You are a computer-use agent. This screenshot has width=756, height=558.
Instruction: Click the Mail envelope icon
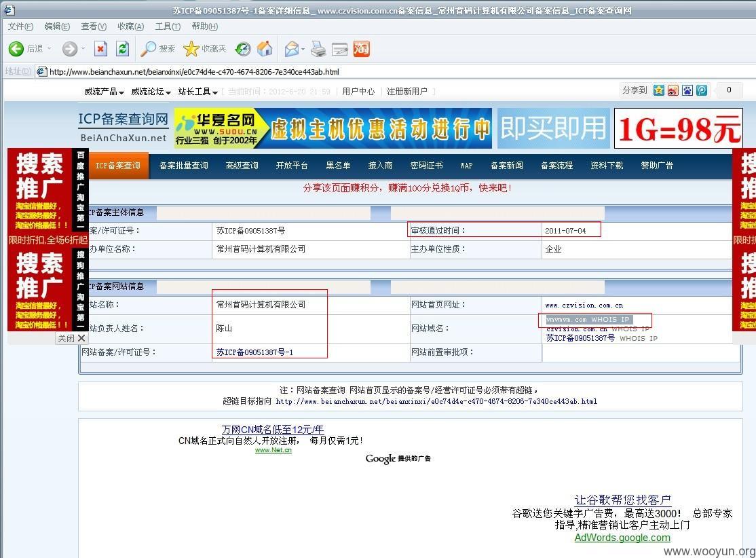click(291, 49)
